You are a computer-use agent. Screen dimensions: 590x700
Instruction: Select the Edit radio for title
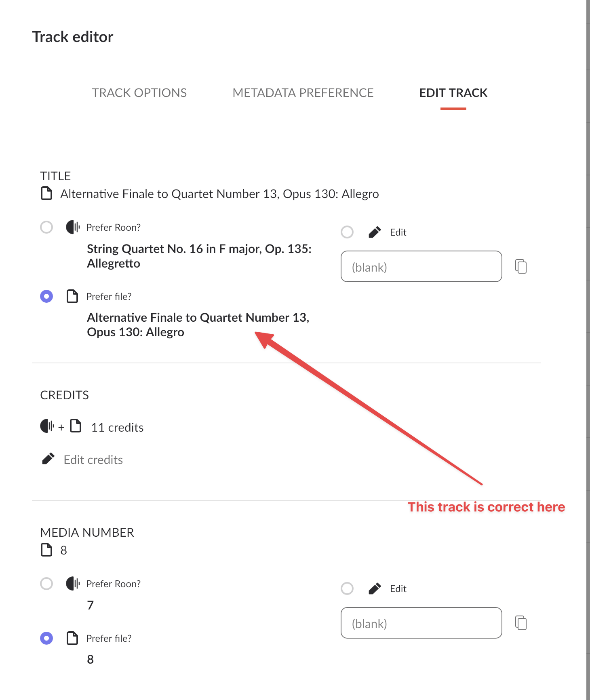click(347, 232)
